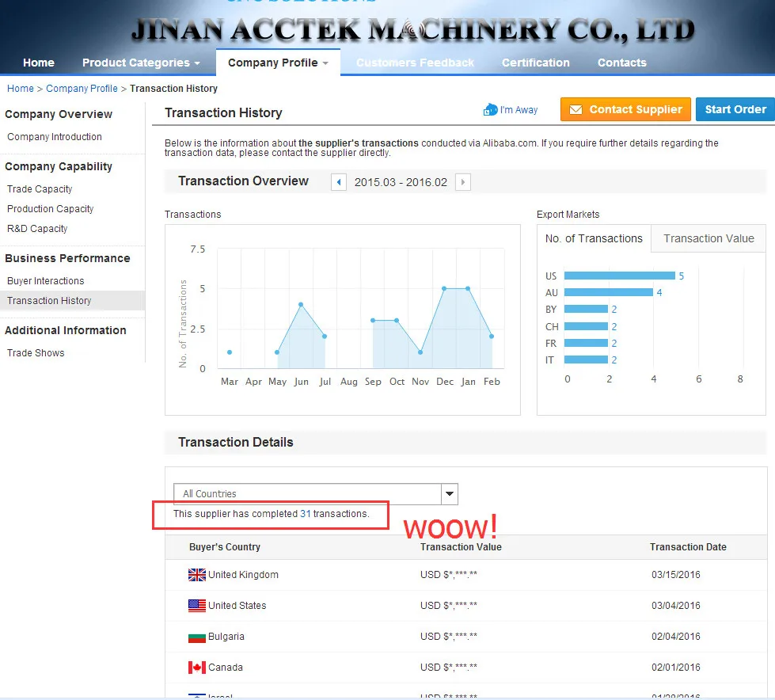Click the 02/04/2016 transaction date
Viewport: 775px width, 700px height.
click(x=676, y=637)
